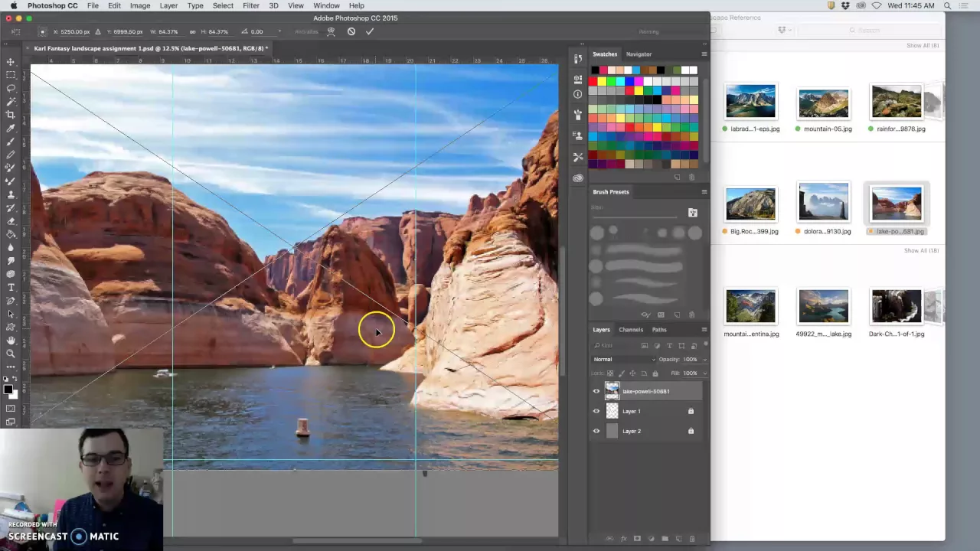Select the Rectangular Marquee tool
The height and width of the screenshot is (551, 980).
[x=11, y=75]
